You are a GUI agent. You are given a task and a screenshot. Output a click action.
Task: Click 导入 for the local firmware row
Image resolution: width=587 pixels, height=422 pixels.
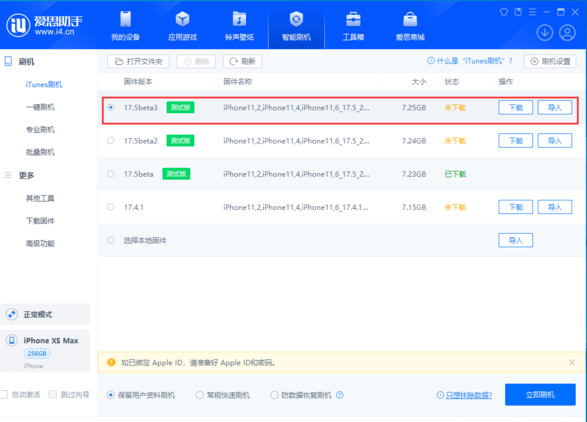pyautogui.click(x=515, y=240)
